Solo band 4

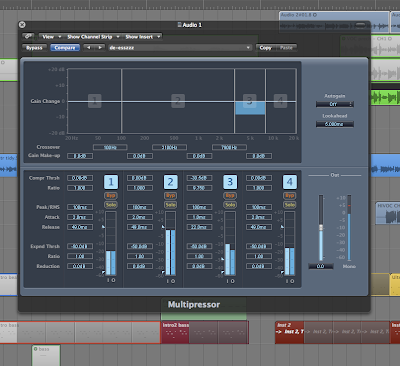290,205
